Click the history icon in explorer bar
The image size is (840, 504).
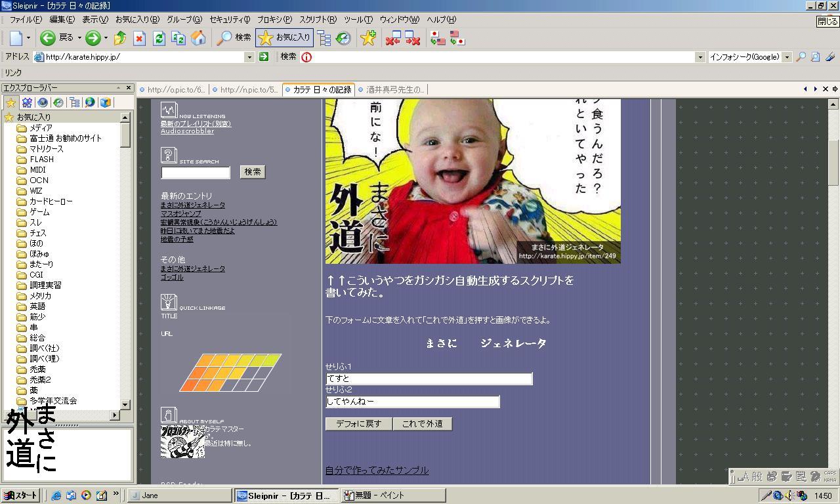click(x=58, y=102)
